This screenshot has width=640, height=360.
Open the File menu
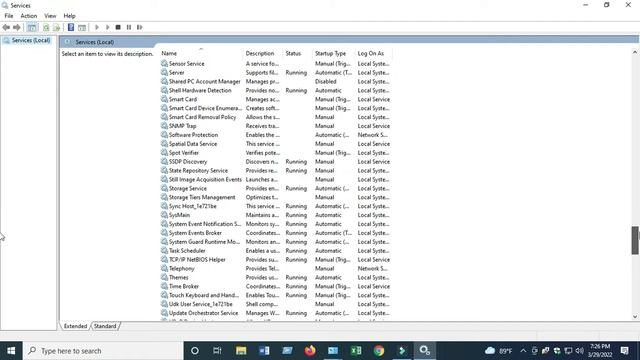click(x=9, y=16)
